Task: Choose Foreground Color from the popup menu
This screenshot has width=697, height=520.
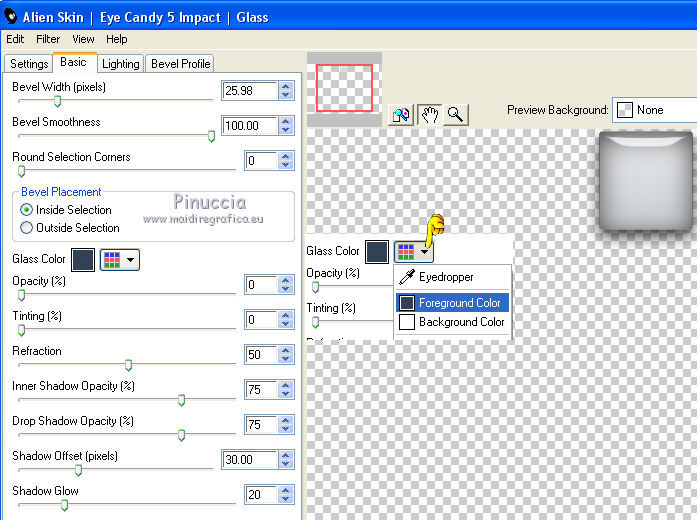Action: (x=453, y=303)
